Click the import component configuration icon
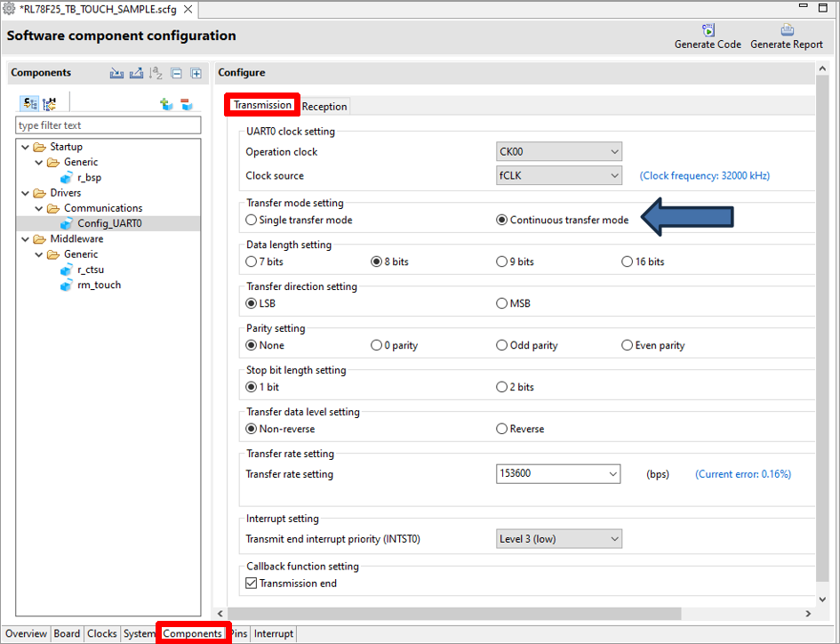 (116, 73)
